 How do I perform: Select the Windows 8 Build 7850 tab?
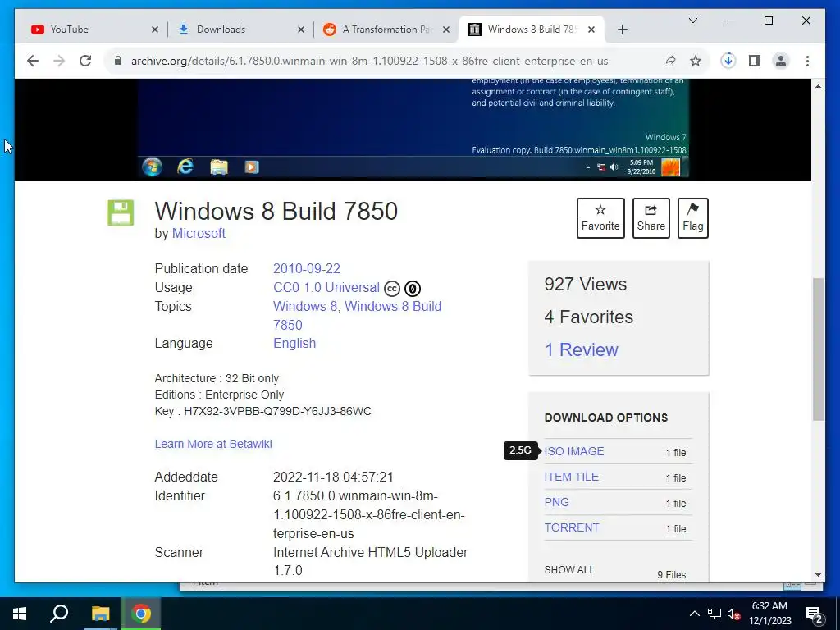(x=531, y=30)
